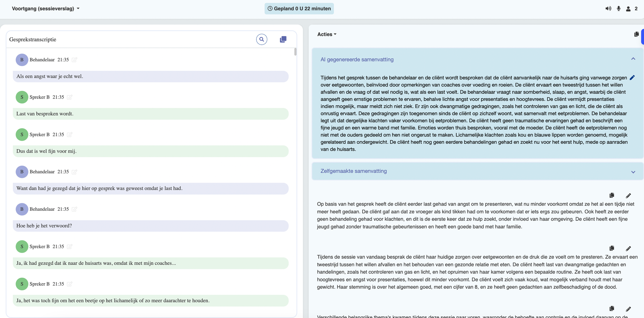Open the Voortgang (sessieverslag) dropdown
The width and height of the screenshot is (644, 318).
tap(45, 9)
